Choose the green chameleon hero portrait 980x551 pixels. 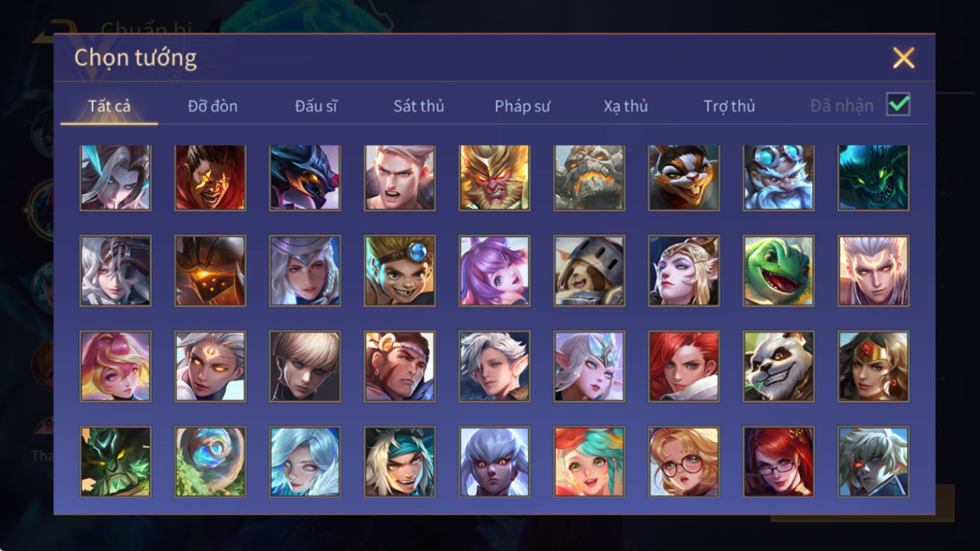pyautogui.click(x=778, y=271)
